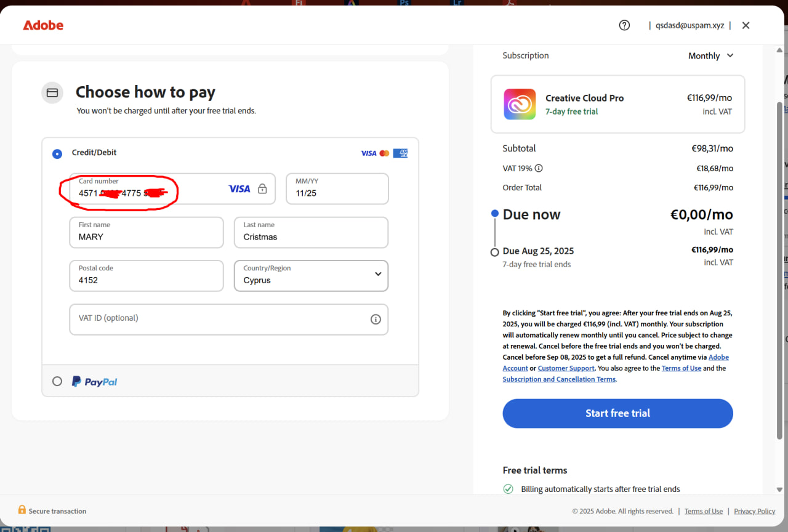This screenshot has height=532, width=788.
Task: Click the lock icon in the card number field
Action: [x=262, y=189]
